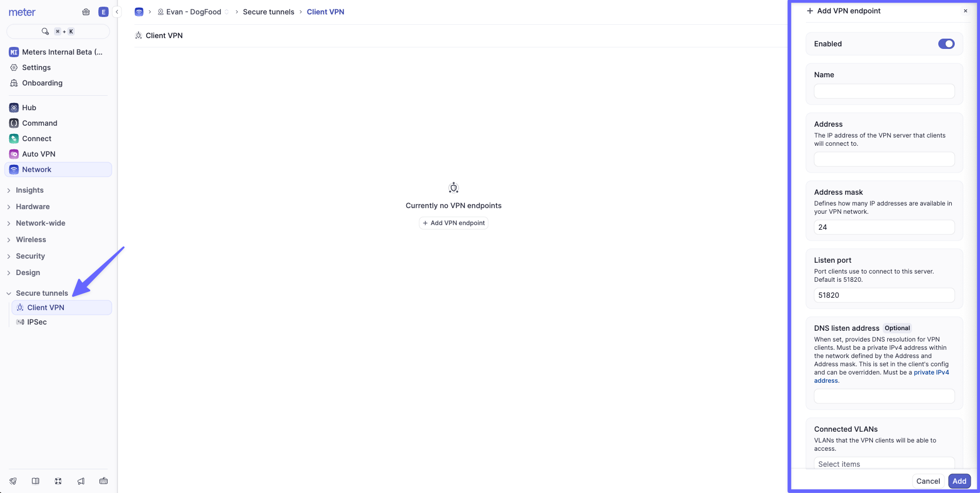Image resolution: width=980 pixels, height=493 pixels.
Task: Click the Listen port field showing 51820
Action: (x=884, y=295)
